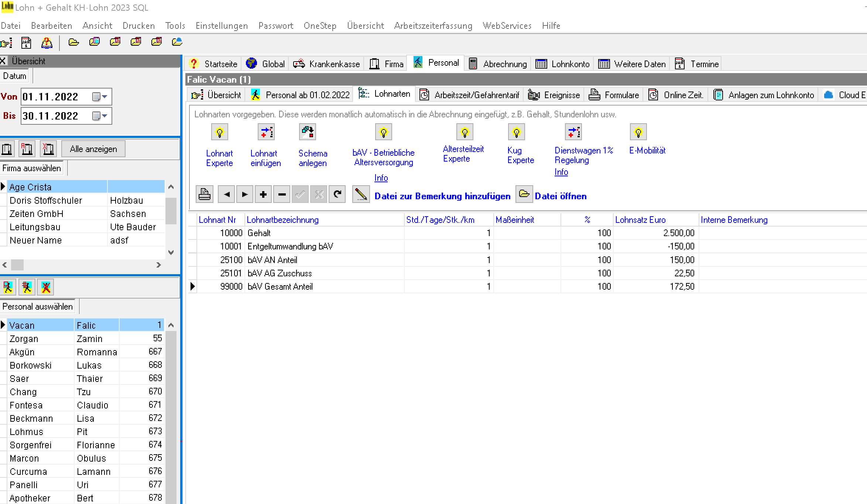This screenshot has height=504, width=867.
Task: Click the print icon above Lohnarten table
Action: click(x=205, y=194)
